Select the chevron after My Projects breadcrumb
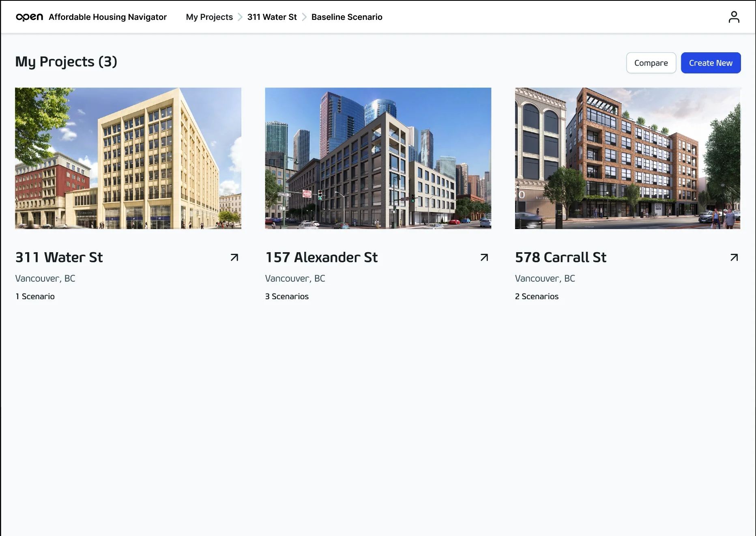This screenshot has height=536, width=756. tap(239, 17)
